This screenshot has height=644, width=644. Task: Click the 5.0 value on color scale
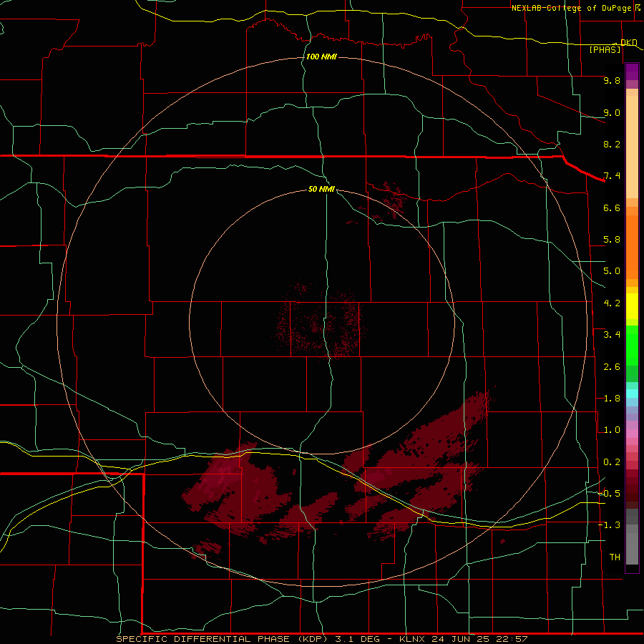612,271
